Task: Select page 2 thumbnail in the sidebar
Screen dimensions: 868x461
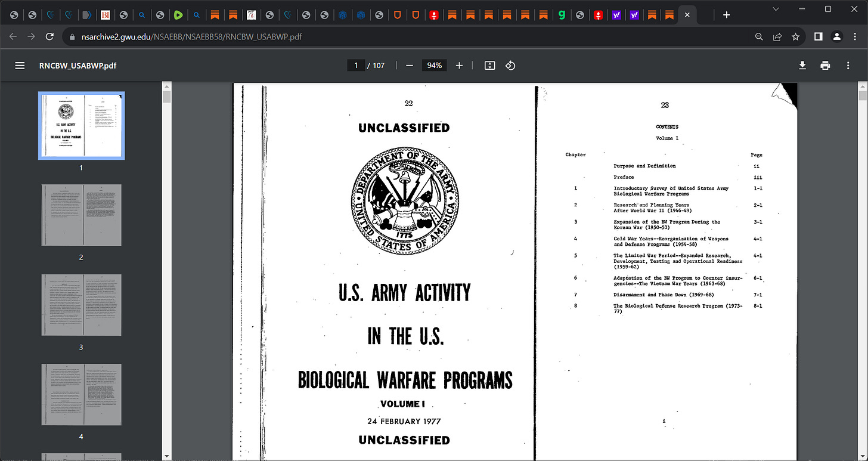Action: tap(81, 215)
